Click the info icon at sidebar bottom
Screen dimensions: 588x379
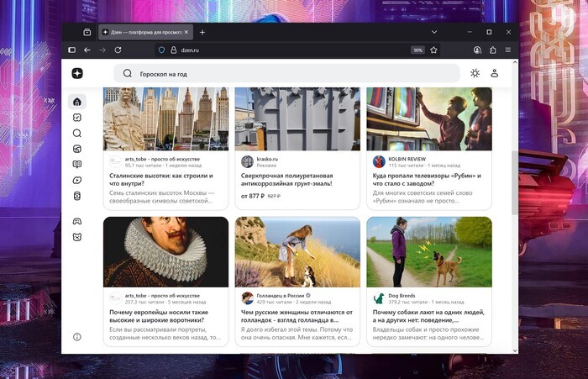77,336
